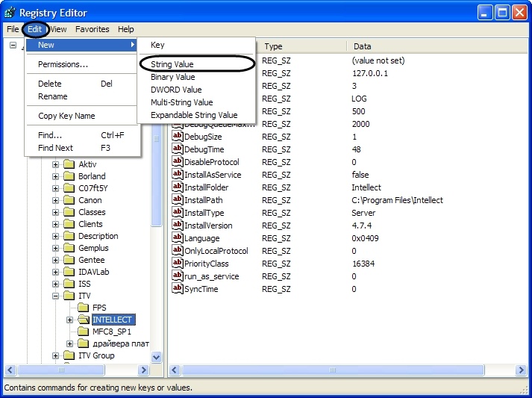Image resolution: width=532 pixels, height=398 pixels.
Task: Click Permissions... in the Edit menu
Action: click(x=63, y=64)
